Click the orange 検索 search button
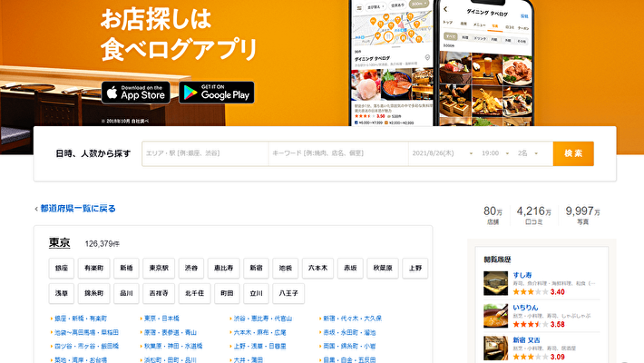644x363 pixels. [573, 153]
